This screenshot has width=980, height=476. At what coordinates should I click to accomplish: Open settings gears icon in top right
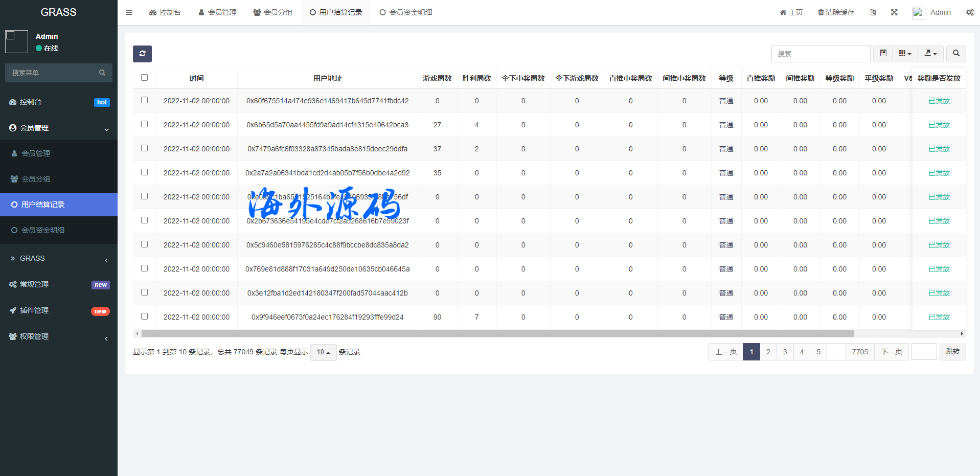click(969, 12)
